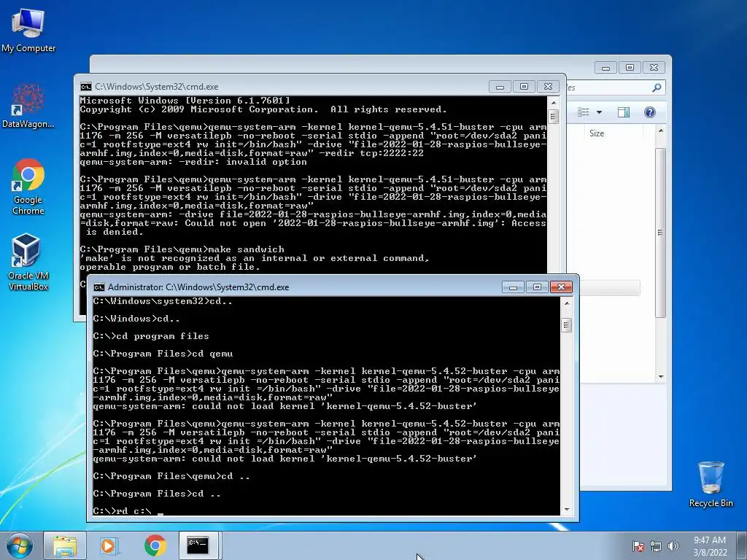Click the Explorer vertical scrollbar thumb
Viewport: 747px width, 560px height.
660,233
